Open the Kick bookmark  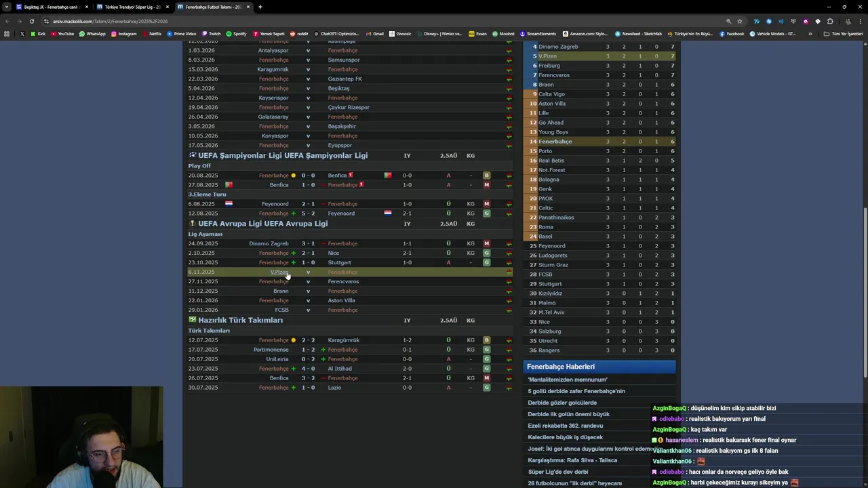tap(38, 34)
